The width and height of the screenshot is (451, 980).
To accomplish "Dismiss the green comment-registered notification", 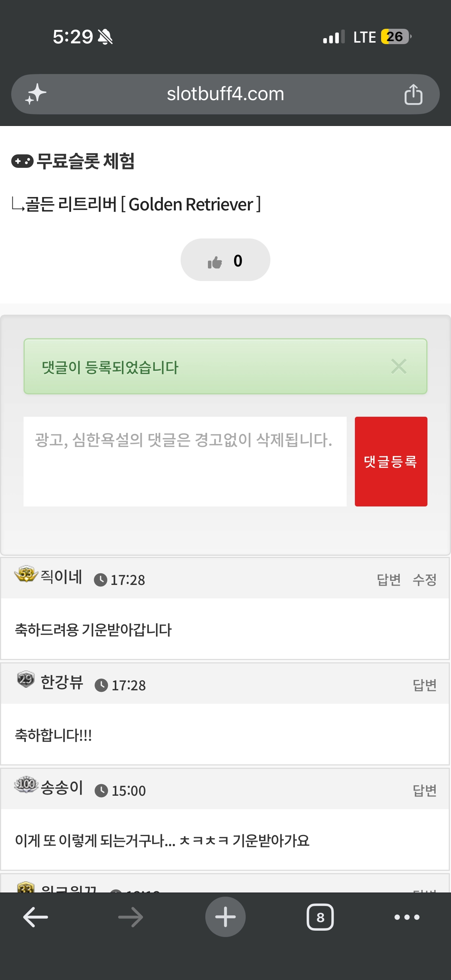I will (x=399, y=366).
